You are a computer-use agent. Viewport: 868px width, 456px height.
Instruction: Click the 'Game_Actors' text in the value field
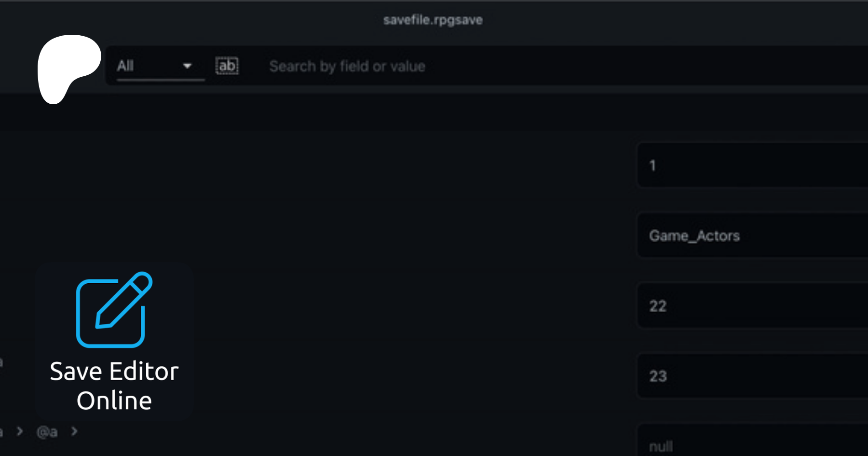tap(694, 235)
